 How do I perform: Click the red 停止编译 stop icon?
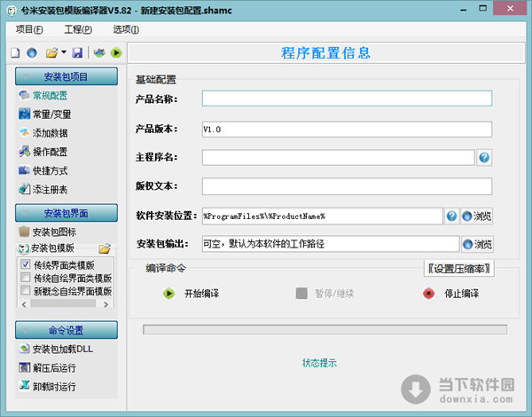pos(428,294)
